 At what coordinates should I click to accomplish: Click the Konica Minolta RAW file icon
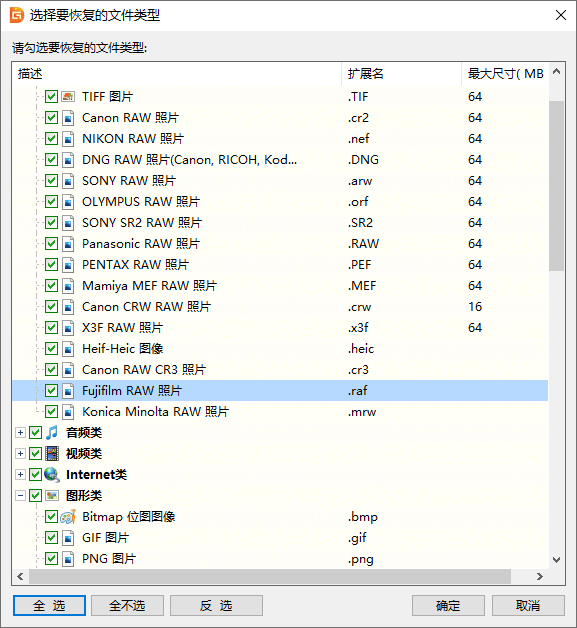(x=68, y=412)
